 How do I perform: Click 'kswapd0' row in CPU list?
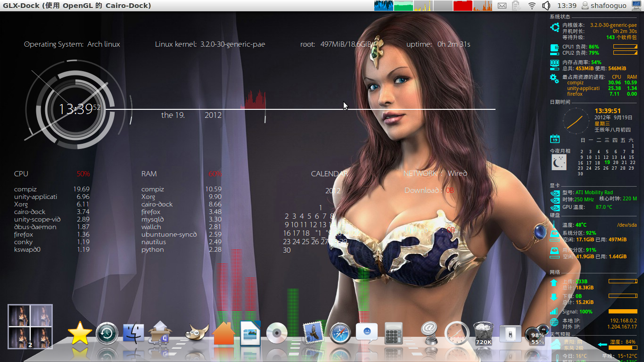[x=52, y=249]
